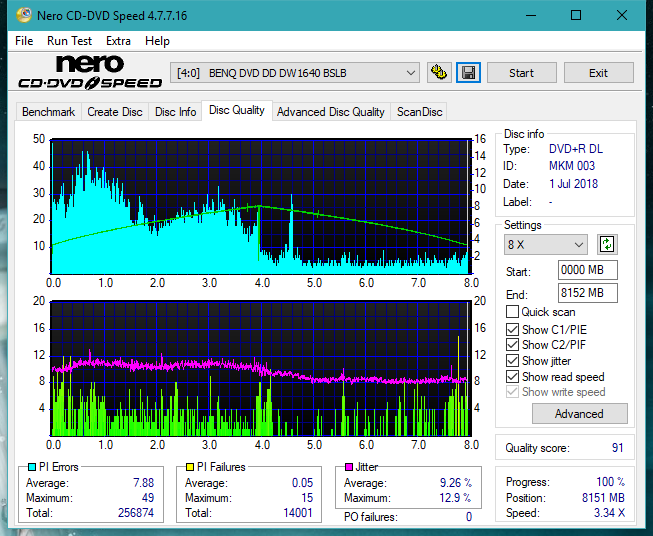653x536 pixels.
Task: Click the green refresh speed icon
Action: click(607, 244)
